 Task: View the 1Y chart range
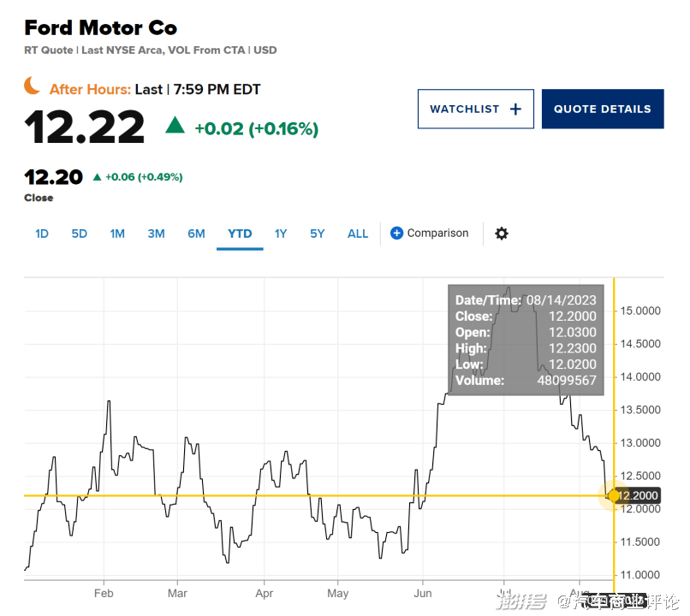coord(281,234)
